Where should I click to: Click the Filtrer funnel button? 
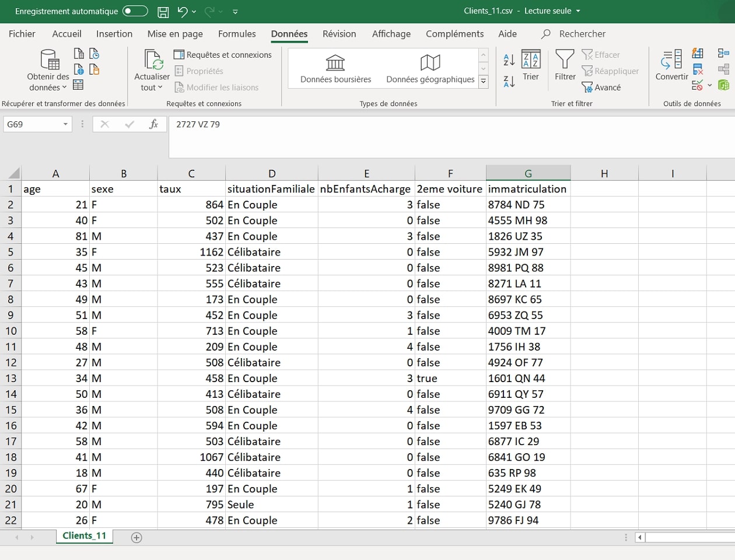(565, 65)
